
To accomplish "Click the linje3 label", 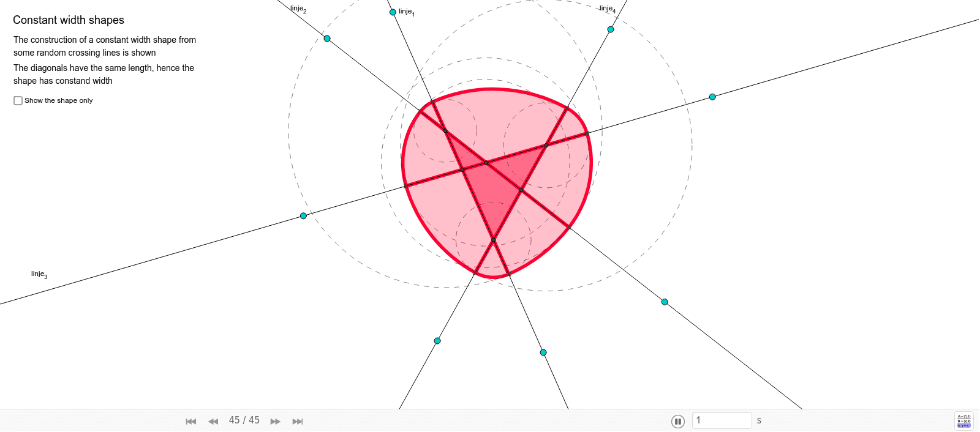I will coord(39,275).
